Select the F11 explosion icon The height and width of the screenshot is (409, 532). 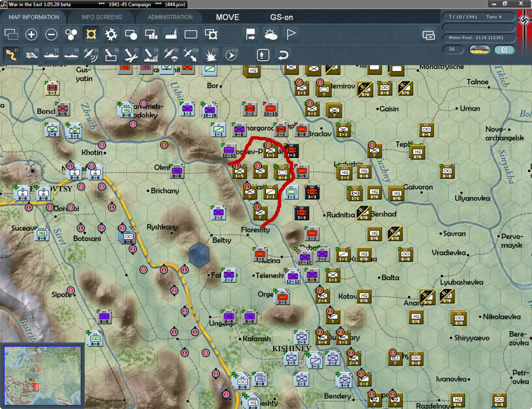click(211, 55)
